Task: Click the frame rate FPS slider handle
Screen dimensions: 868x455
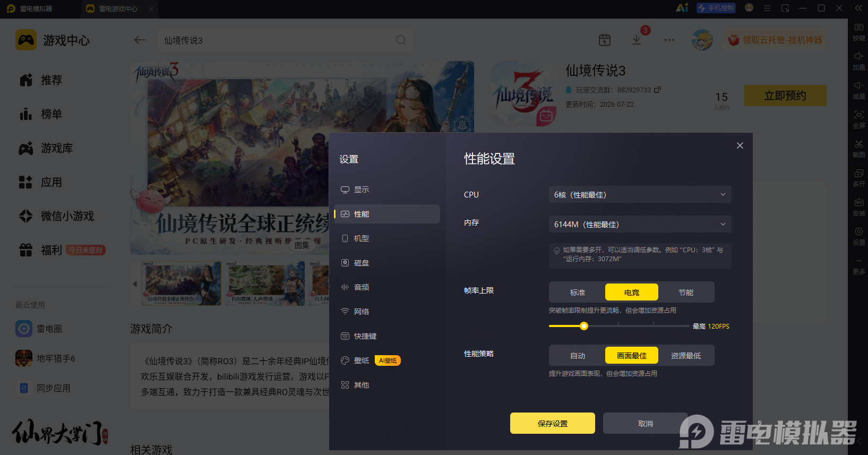Action: (x=584, y=326)
